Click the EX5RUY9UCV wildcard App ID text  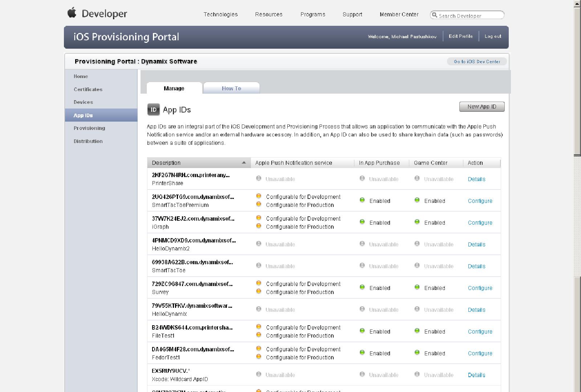[x=171, y=371]
